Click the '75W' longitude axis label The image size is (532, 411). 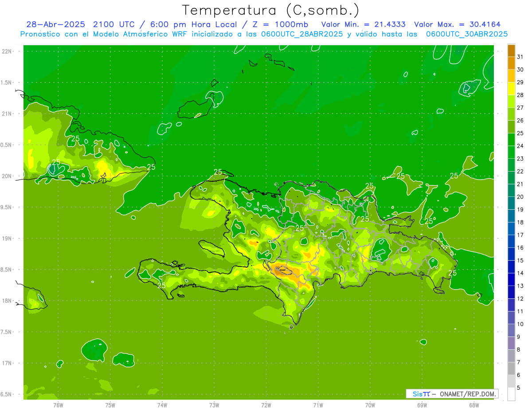click(x=110, y=405)
